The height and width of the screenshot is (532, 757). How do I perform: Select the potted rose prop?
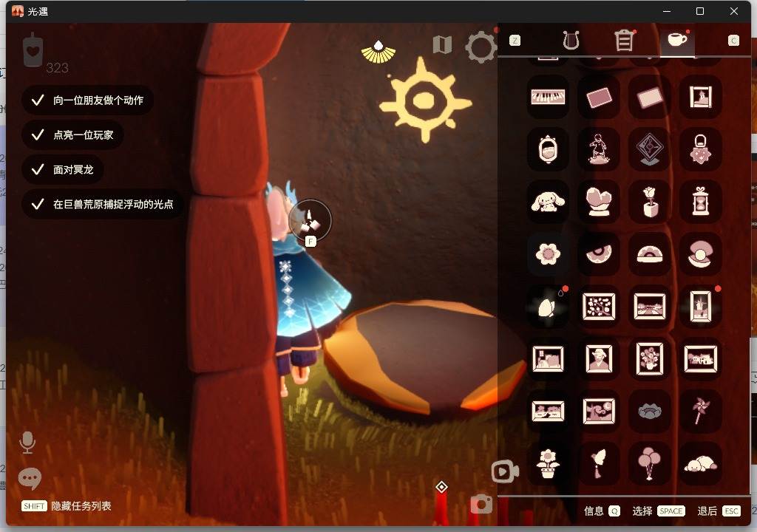tap(649, 201)
